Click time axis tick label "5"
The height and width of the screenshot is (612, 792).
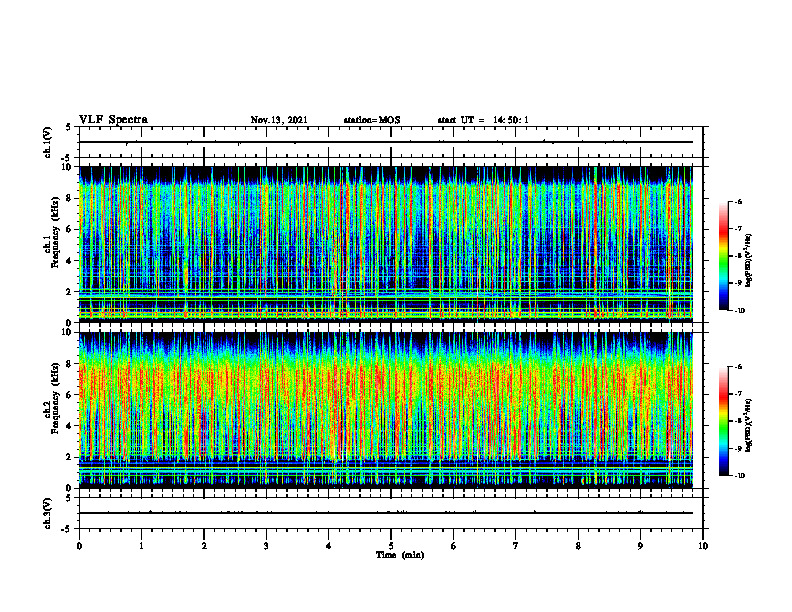(391, 546)
